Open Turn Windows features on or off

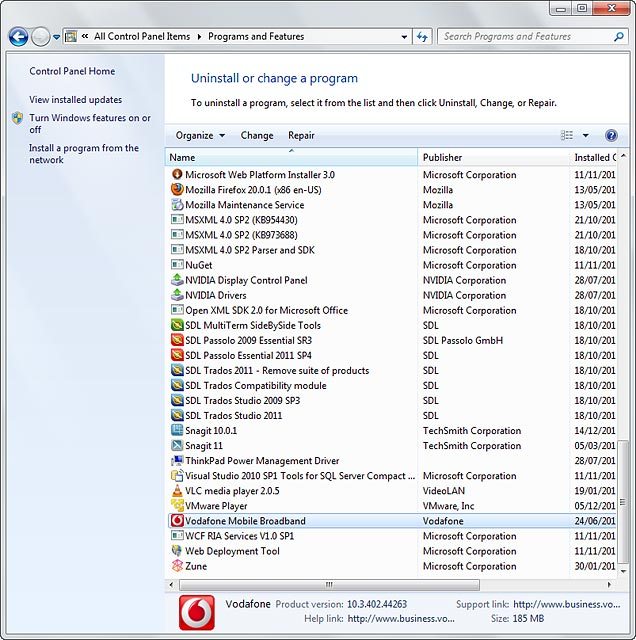(x=90, y=123)
